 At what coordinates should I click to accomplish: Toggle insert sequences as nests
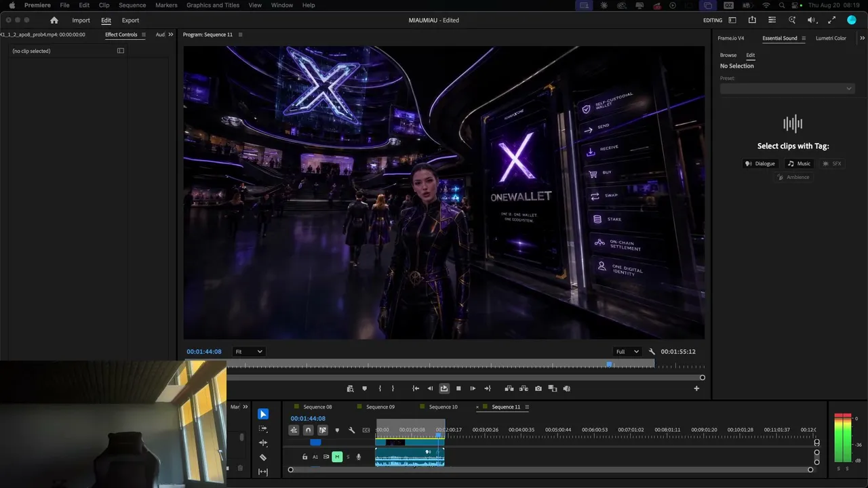(294, 430)
